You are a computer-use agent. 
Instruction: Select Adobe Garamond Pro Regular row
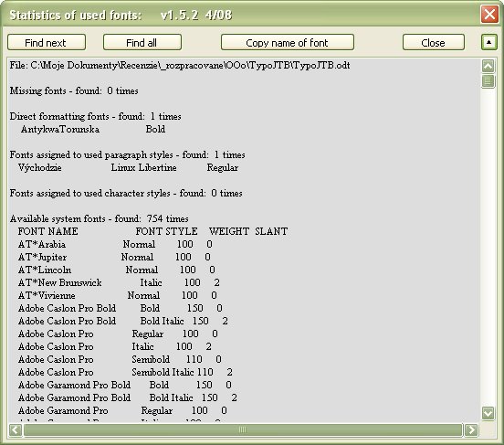(x=122, y=410)
